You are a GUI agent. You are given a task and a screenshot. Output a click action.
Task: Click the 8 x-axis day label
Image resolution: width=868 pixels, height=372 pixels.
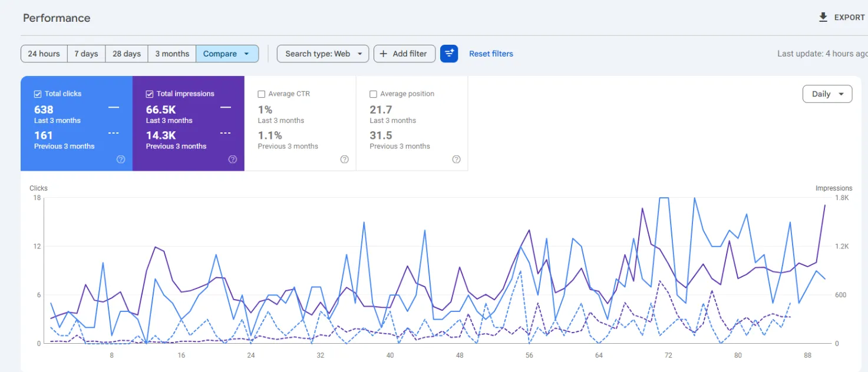click(x=111, y=356)
